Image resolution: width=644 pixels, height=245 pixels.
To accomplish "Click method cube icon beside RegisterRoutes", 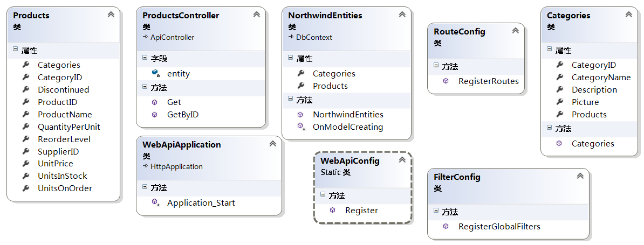I will 446,81.
